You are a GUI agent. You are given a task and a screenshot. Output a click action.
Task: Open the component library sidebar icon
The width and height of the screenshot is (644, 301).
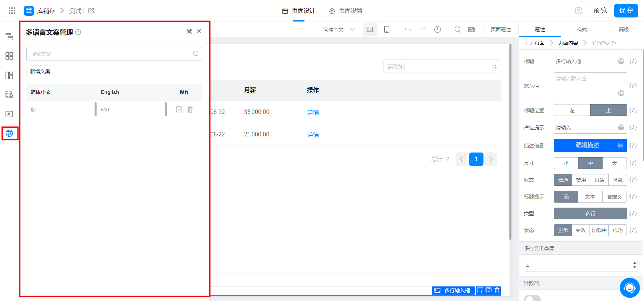click(x=9, y=56)
